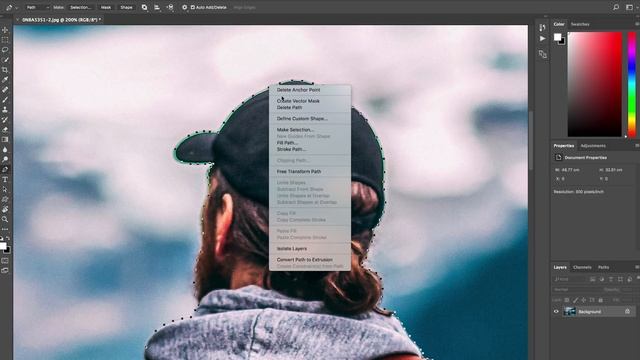Image resolution: width=640 pixels, height=360 pixels.
Task: Select the Blur tool
Action: 5,149
